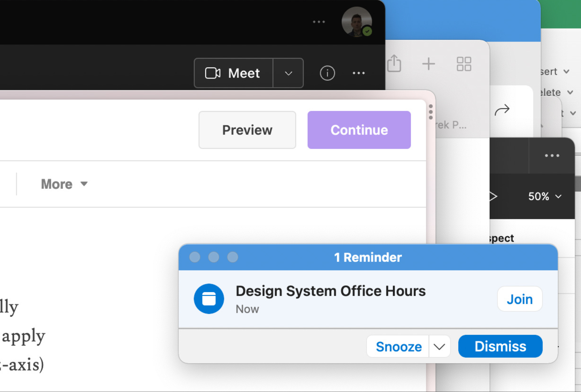The height and width of the screenshot is (392, 581).
Task: Click the redo curved arrow icon
Action: pos(502,110)
